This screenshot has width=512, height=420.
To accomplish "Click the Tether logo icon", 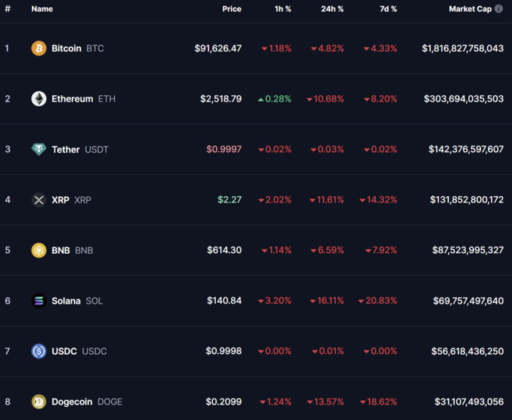I will (39, 149).
